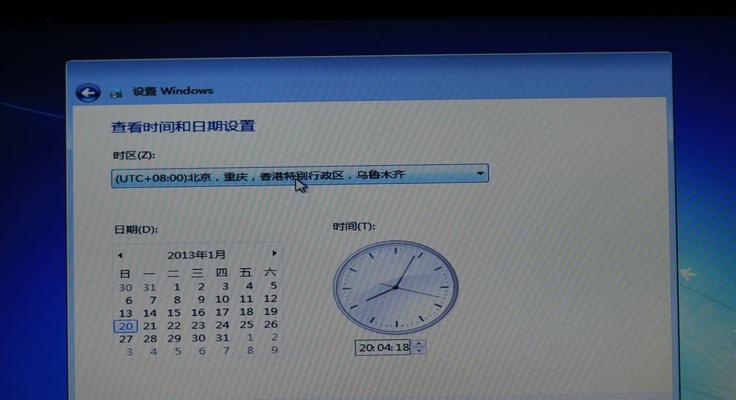Screen dimensions: 736x400
Task: Select January 31 in calendar
Action: point(222,338)
